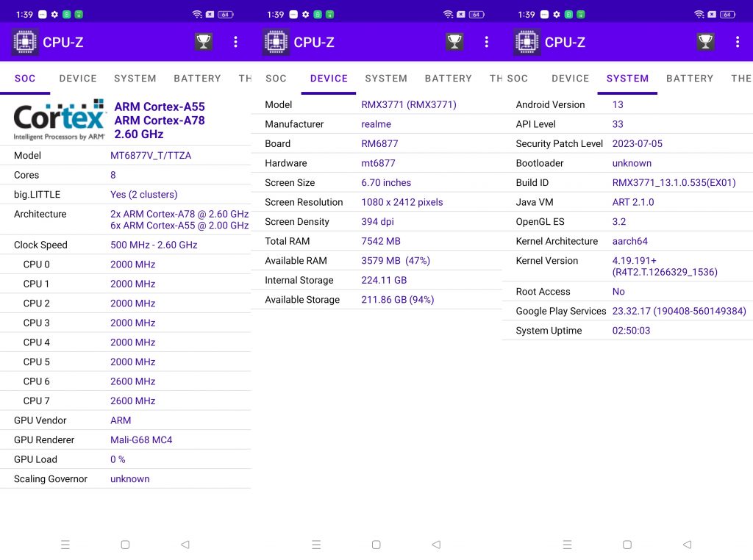Tap the recent apps button on the SOC screen
Viewport: 753px width, 560px height.
(x=65, y=545)
